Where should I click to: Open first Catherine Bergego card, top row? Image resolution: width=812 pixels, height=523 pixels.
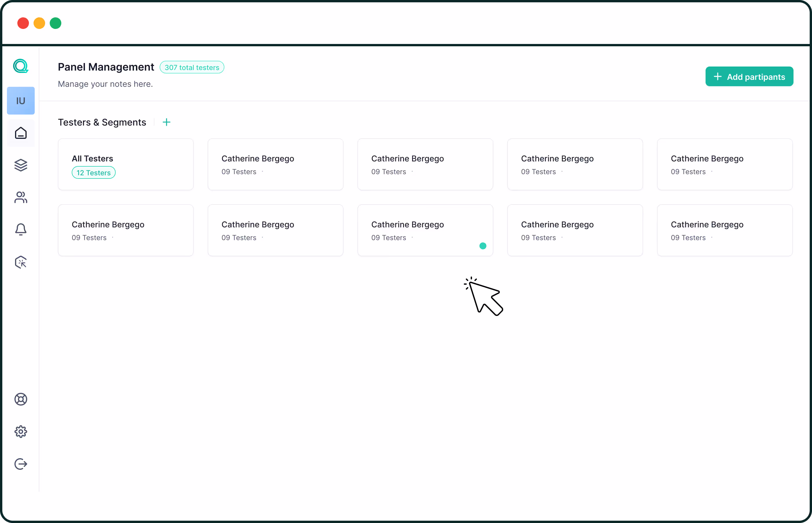pos(275,164)
